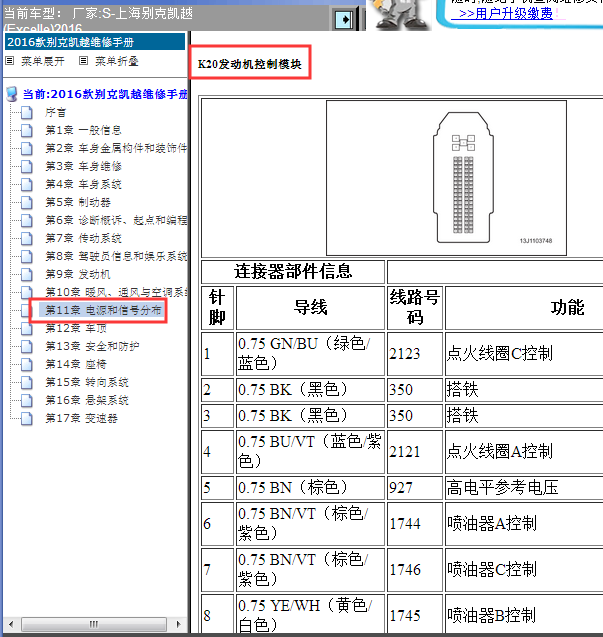Click the page icon next to 第9章
Viewport: 603px width, 637px height.
[x=27, y=274]
